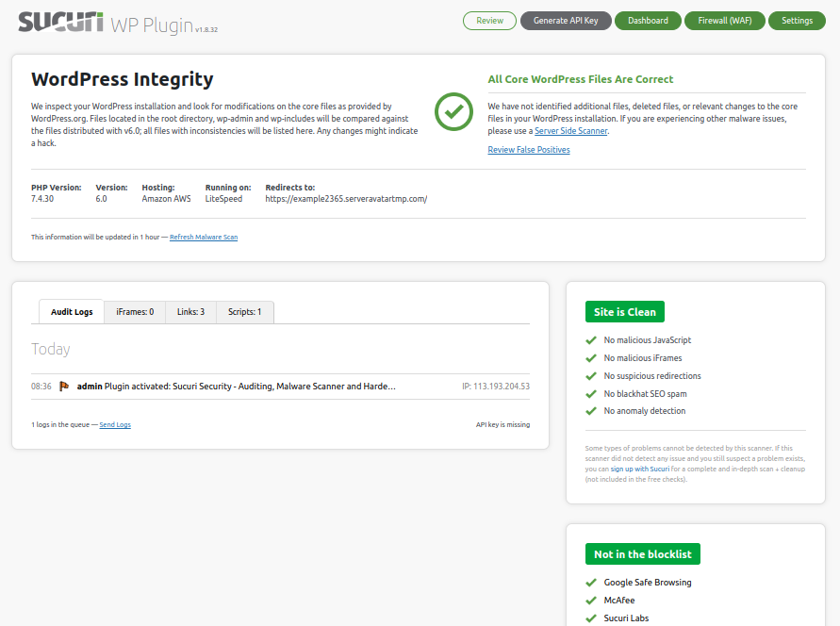This screenshot has height=626, width=840.
Task: Follow the sign up with Sucuri link
Action: (639, 469)
